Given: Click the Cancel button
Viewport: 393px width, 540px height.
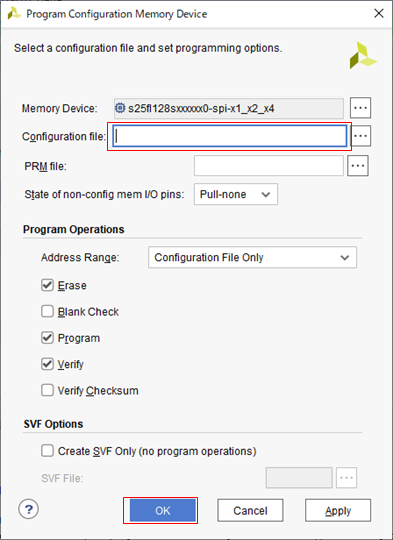Looking at the screenshot, I should 250,510.
